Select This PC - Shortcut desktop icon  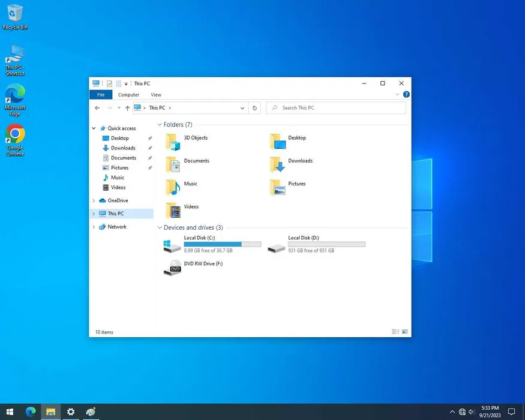[15, 60]
